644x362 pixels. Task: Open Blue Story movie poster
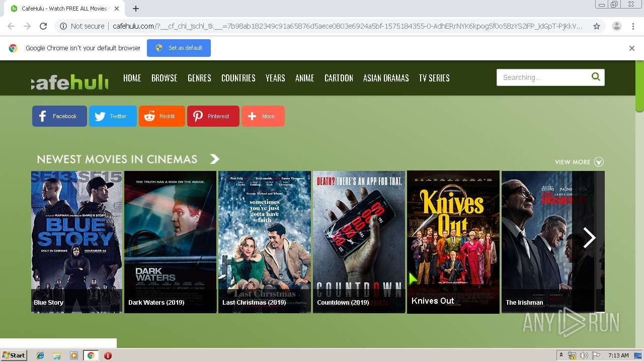(x=76, y=242)
